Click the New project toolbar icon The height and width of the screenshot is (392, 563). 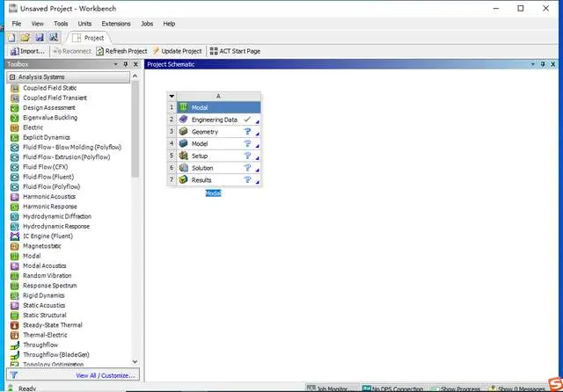(11, 38)
